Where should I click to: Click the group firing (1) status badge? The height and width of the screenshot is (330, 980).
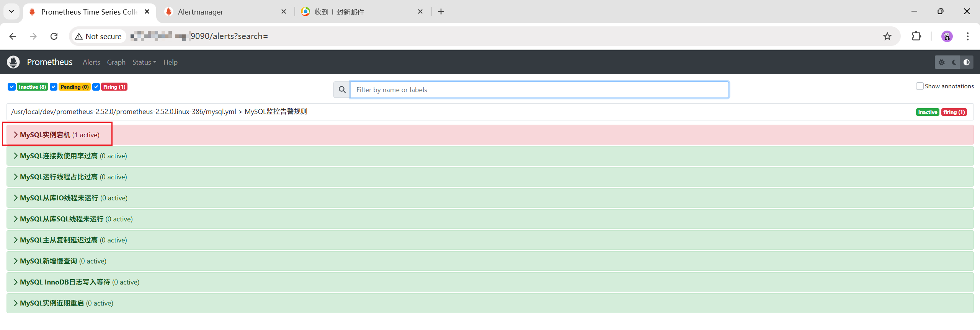954,112
